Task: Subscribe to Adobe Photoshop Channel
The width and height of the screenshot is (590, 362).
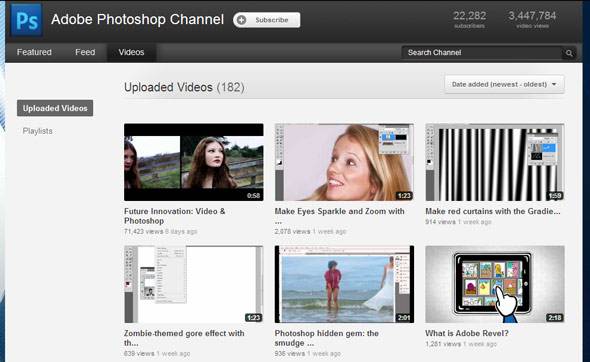Action: [x=266, y=20]
